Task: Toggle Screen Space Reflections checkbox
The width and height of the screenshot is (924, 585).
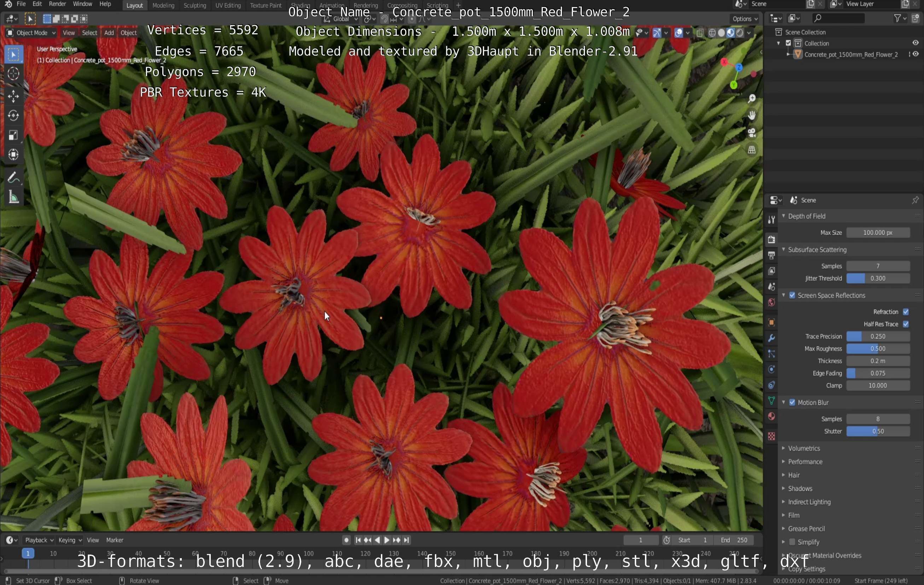Action: pyautogui.click(x=792, y=296)
